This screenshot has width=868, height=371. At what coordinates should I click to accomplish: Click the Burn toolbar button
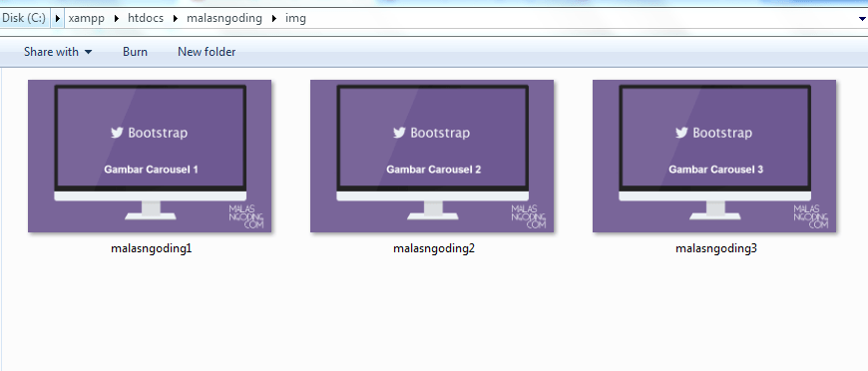(x=135, y=52)
